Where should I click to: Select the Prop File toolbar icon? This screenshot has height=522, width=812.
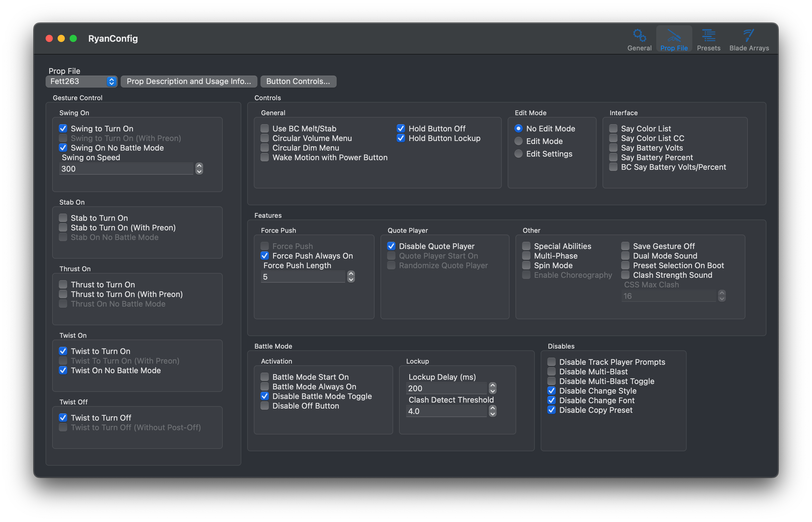(674, 39)
